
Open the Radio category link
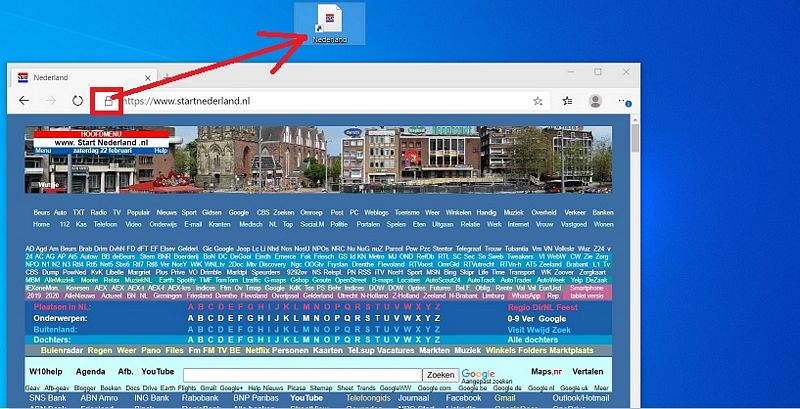tap(98, 213)
